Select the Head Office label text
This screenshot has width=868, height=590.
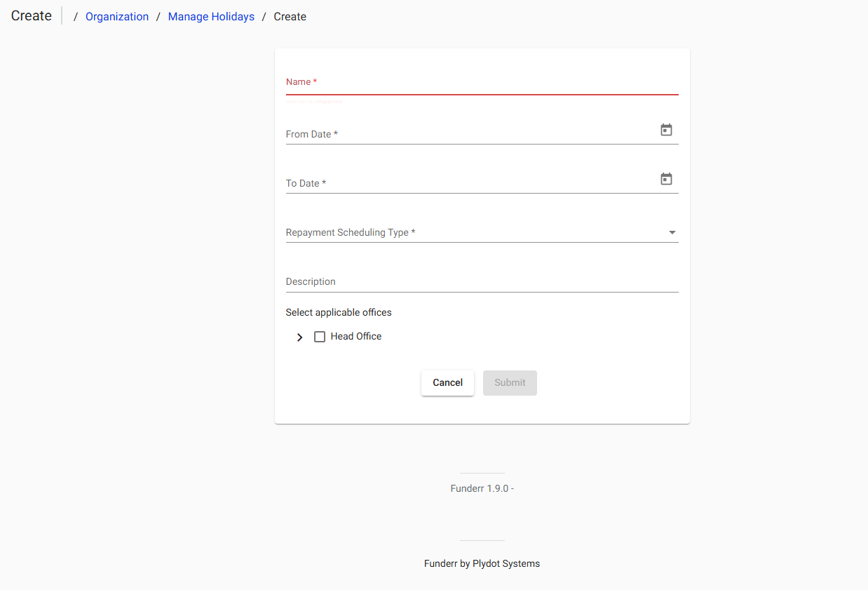[356, 337]
